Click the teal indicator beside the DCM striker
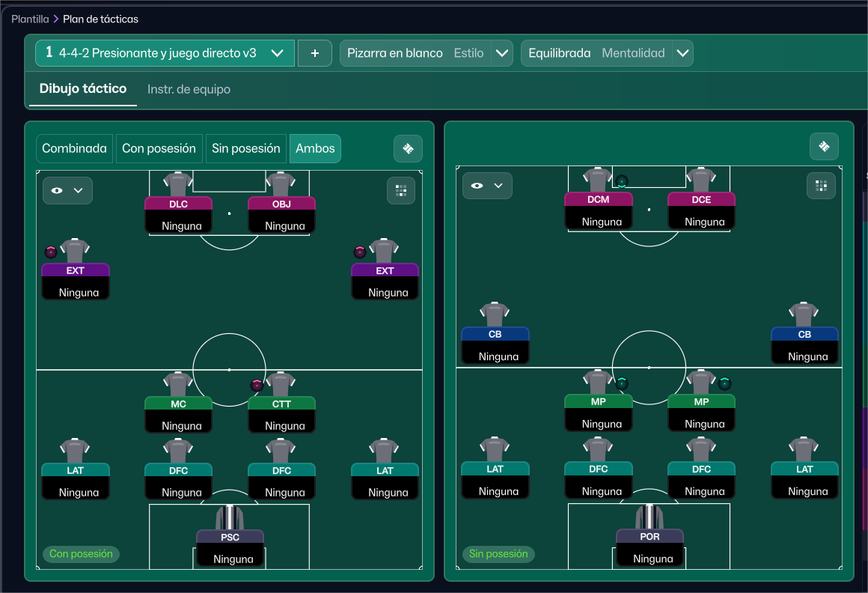The width and height of the screenshot is (868, 593). (x=622, y=180)
